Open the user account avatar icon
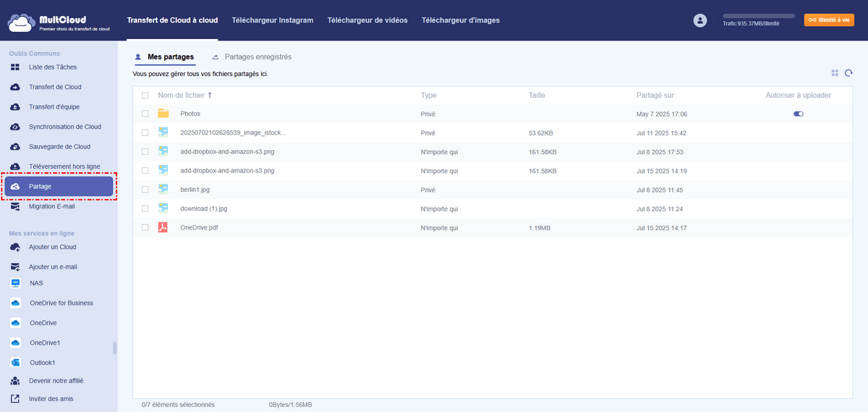Viewport: 868px width, 412px height. click(699, 21)
